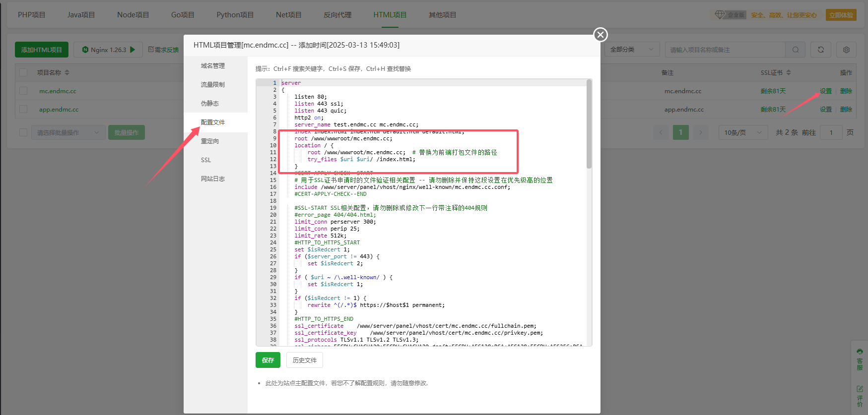Open the 全部分类 category dropdown
The width and height of the screenshot is (868, 415).
632,50
